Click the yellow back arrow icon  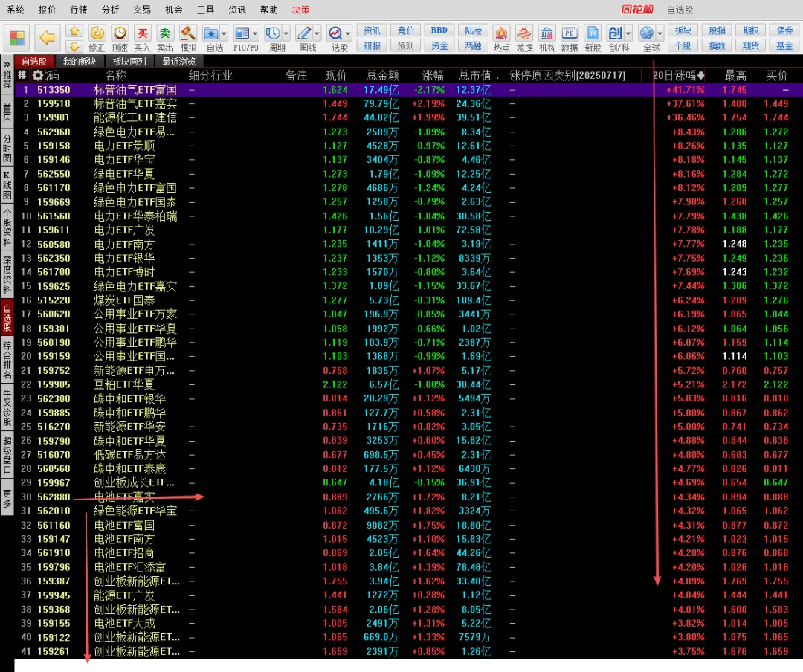click(48, 38)
